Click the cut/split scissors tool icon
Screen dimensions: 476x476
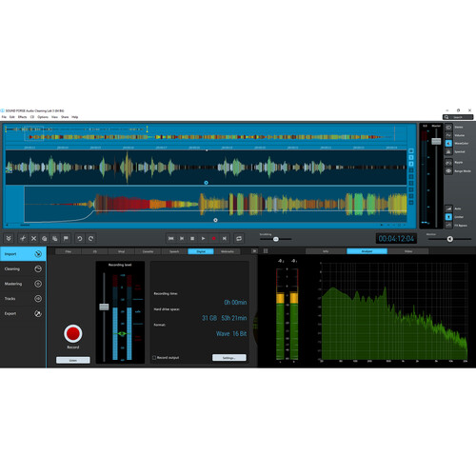point(23,238)
